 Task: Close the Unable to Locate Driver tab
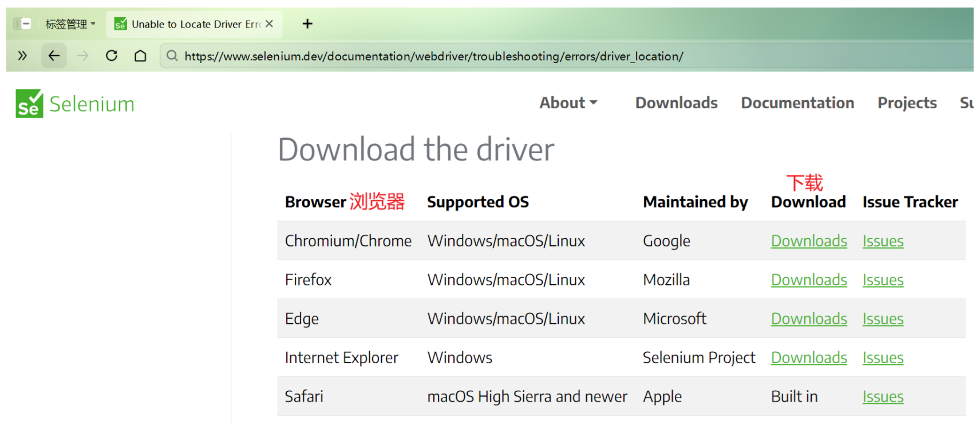[x=270, y=24]
